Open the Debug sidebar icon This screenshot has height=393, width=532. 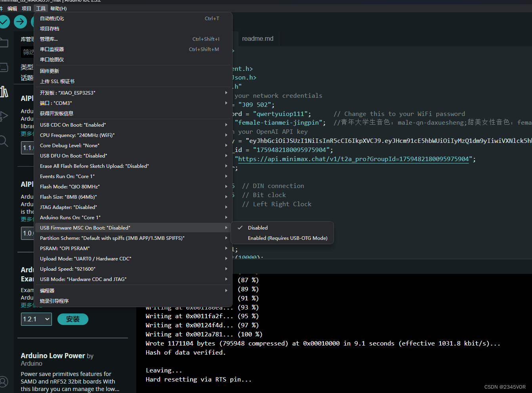(4, 116)
